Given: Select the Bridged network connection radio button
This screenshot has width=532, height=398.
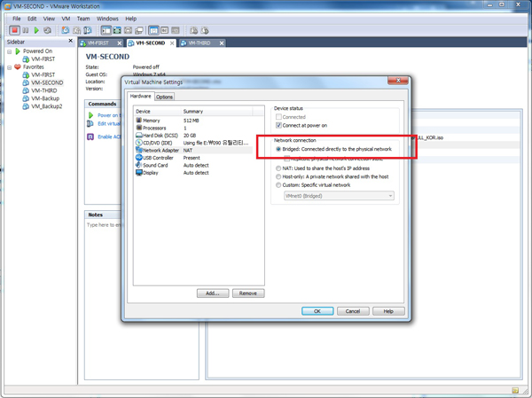Looking at the screenshot, I should click(278, 149).
